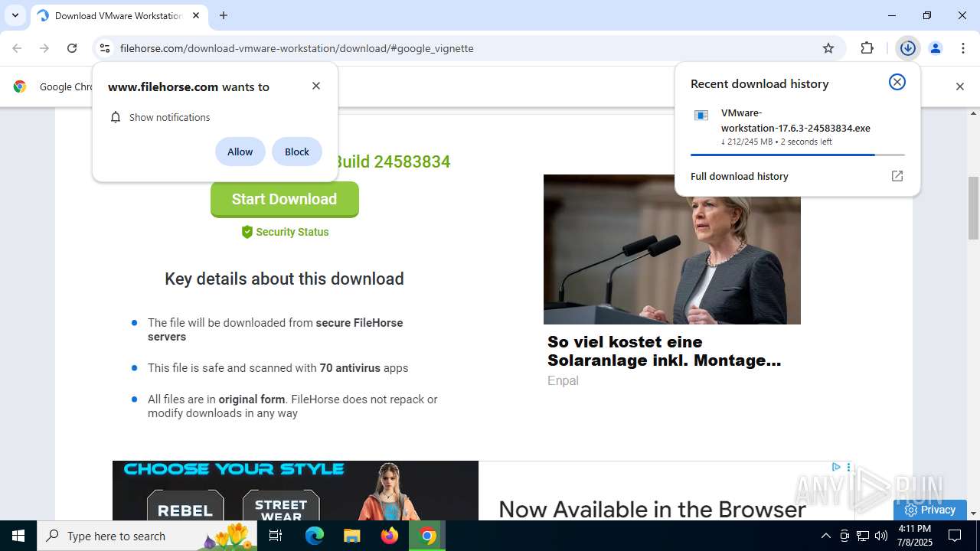Open the tab search dropdown arrow

15,15
